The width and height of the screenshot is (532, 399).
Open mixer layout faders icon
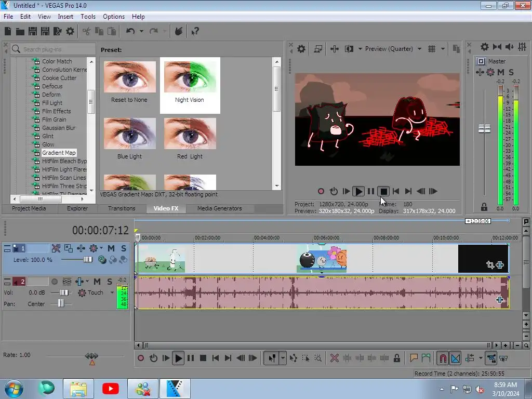(x=522, y=47)
